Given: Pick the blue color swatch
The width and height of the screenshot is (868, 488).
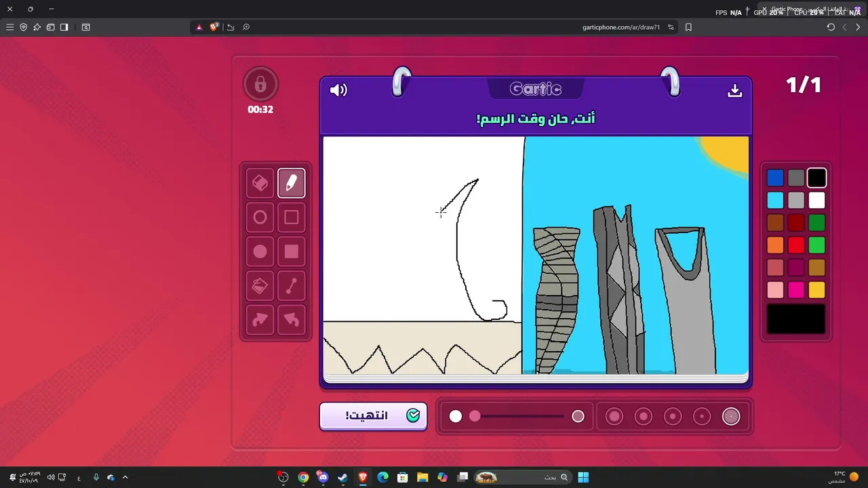Looking at the screenshot, I should (775, 178).
